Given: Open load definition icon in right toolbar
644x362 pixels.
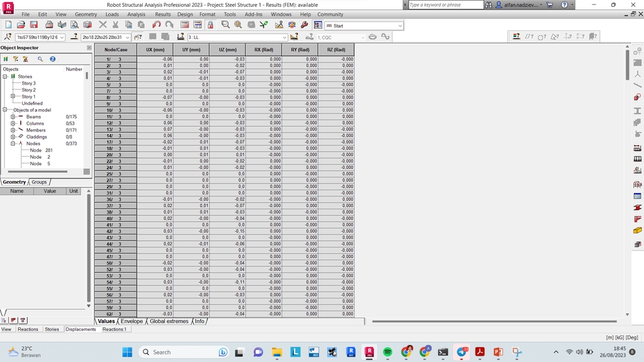Looking at the screenshot, I should coord(637,170).
